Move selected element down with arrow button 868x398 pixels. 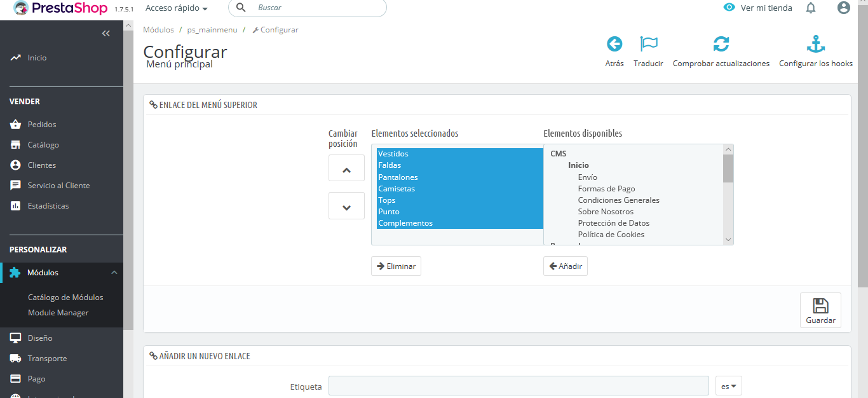[346, 207]
